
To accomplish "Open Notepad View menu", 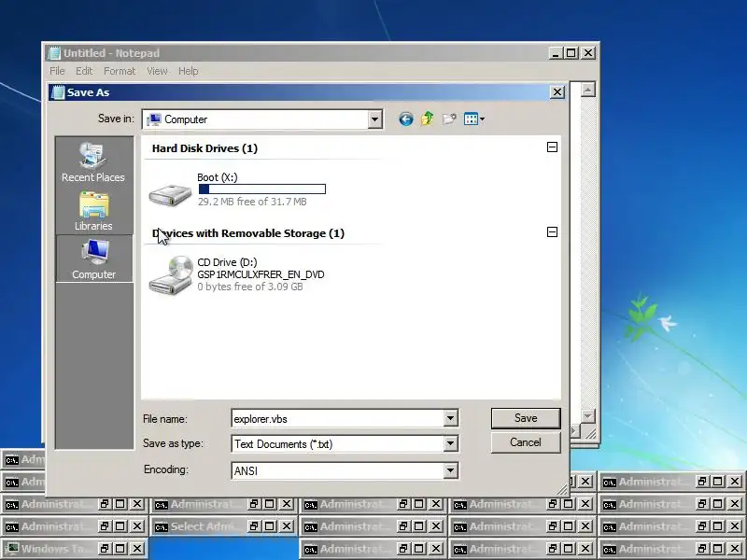I will pyautogui.click(x=157, y=71).
